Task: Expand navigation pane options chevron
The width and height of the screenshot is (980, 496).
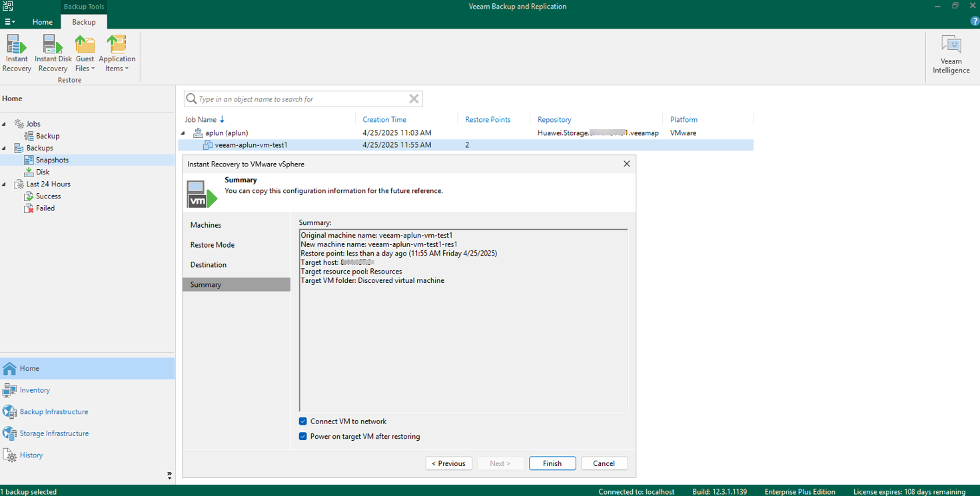Action: coord(169,475)
